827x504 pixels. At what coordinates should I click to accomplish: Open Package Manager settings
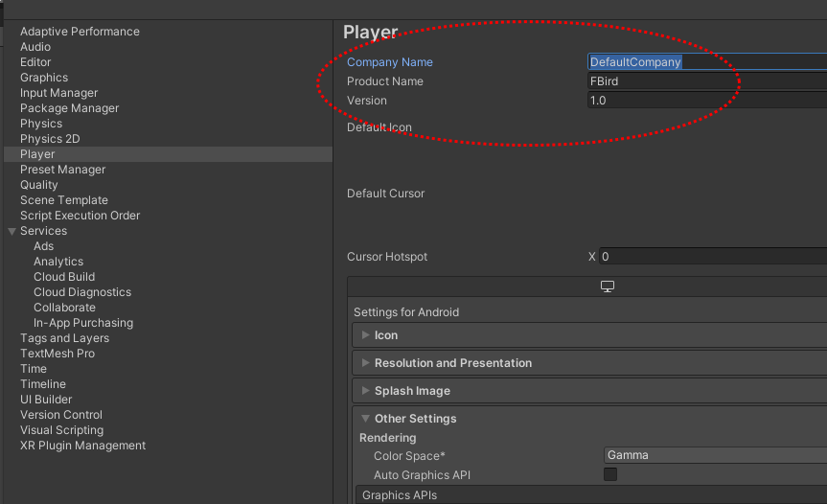click(69, 108)
